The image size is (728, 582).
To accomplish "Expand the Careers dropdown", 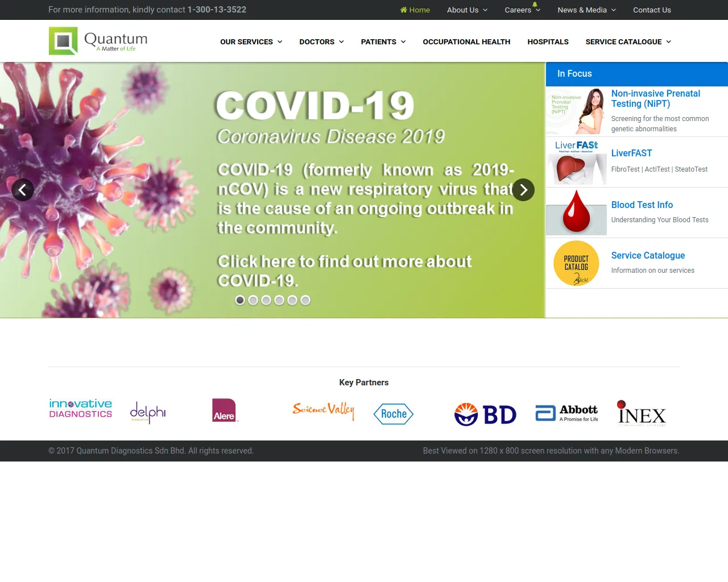I will (x=523, y=10).
